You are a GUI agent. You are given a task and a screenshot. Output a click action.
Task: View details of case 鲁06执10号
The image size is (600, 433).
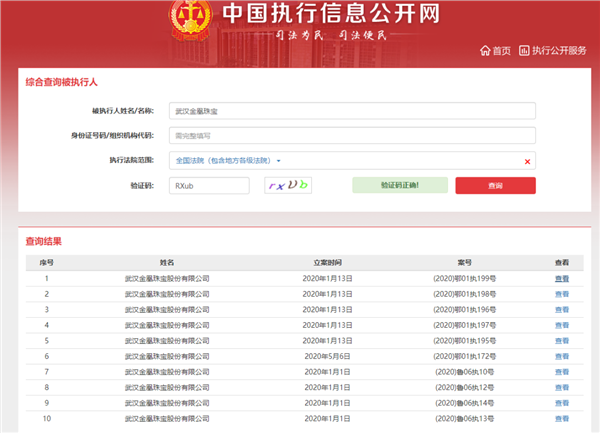coord(561,371)
